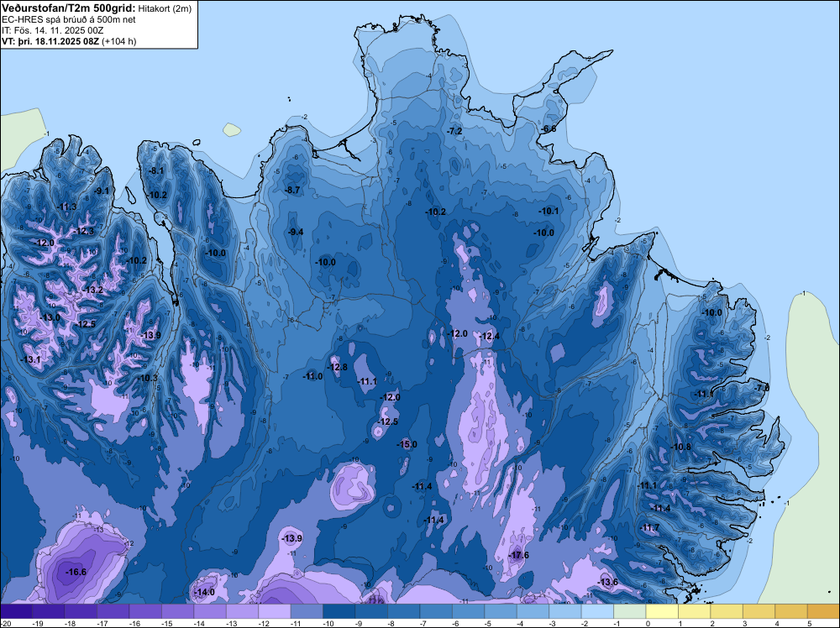Click the -13.6 temperature label
This screenshot has height=628, width=840.
(607, 582)
